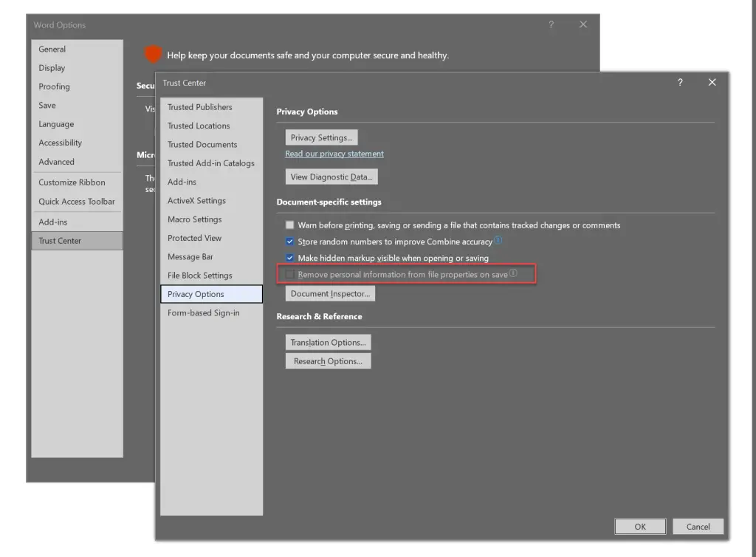Select File Block Settings category
Viewport: 756px width, 557px height.
coord(200,276)
